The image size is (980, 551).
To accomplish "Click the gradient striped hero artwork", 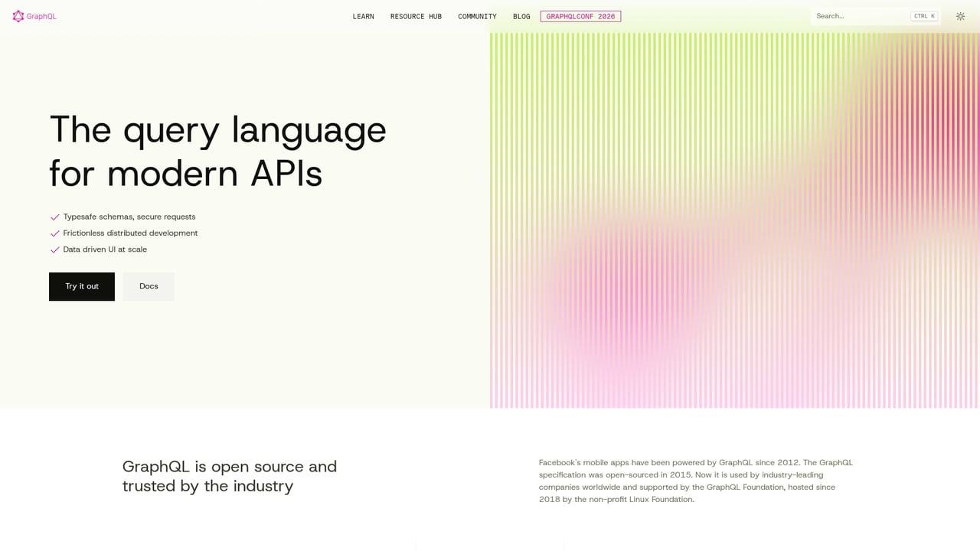I will pyautogui.click(x=735, y=222).
